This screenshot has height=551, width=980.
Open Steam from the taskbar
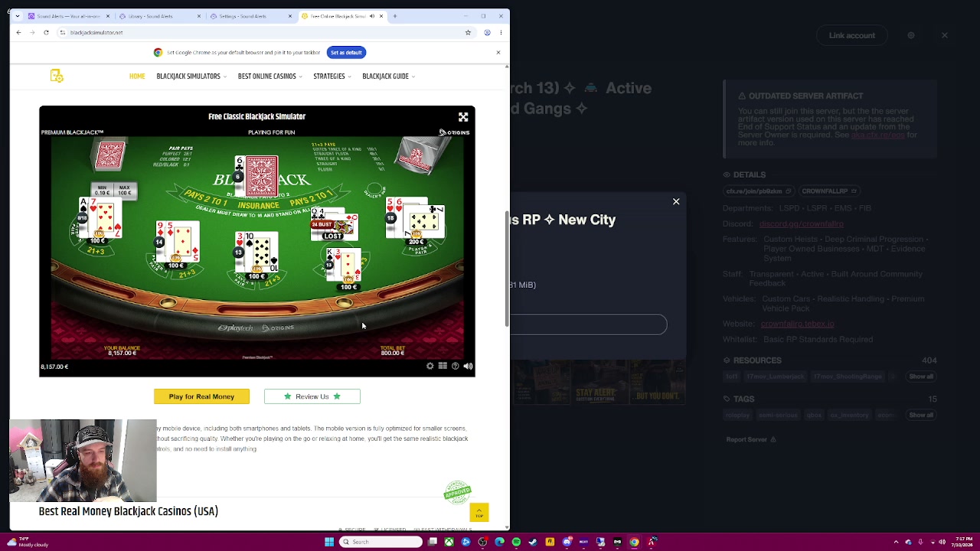(x=533, y=542)
